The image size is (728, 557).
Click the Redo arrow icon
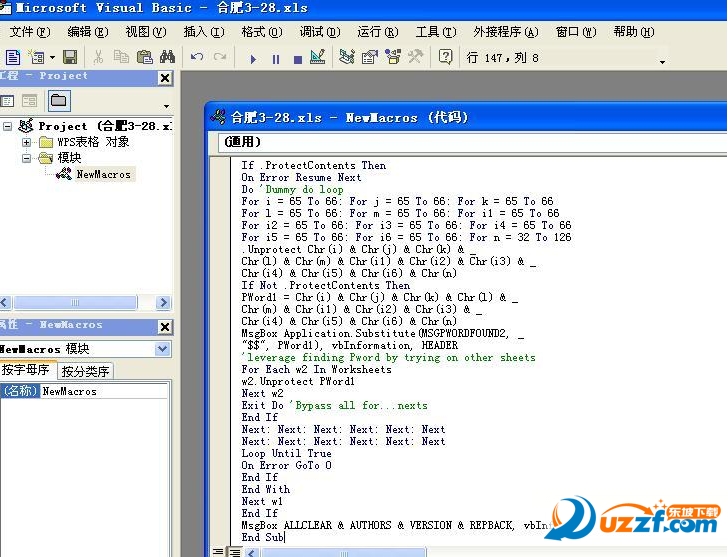pos(220,58)
